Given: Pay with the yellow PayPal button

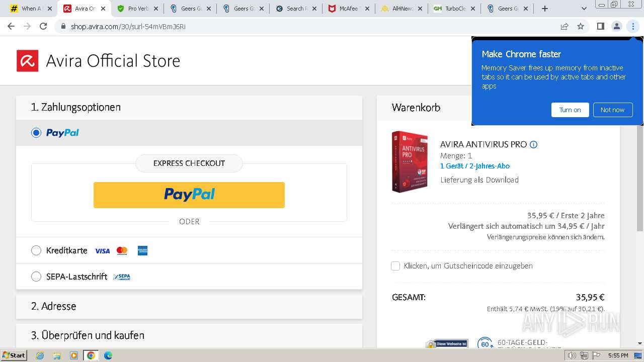Looking at the screenshot, I should pyautogui.click(x=189, y=195).
